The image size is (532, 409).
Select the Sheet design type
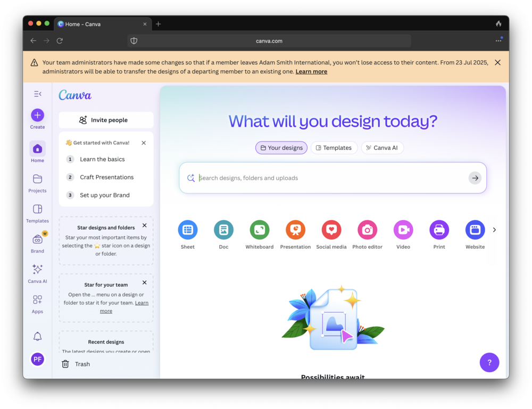(188, 230)
